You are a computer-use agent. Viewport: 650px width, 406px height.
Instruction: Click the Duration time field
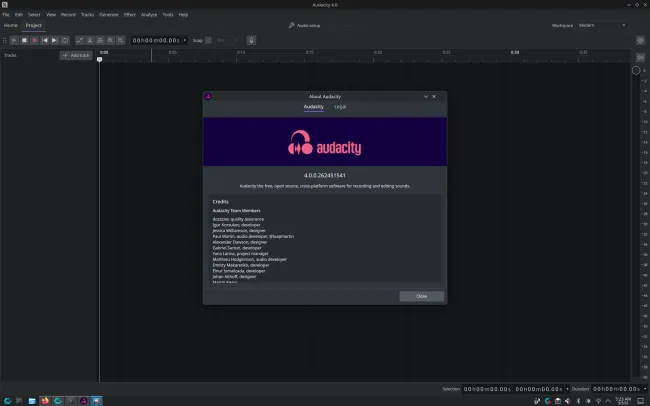tap(616, 389)
